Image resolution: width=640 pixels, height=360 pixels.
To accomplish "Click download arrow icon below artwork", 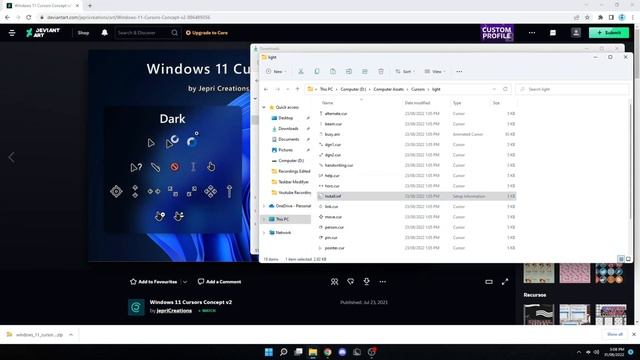I will coord(367,282).
